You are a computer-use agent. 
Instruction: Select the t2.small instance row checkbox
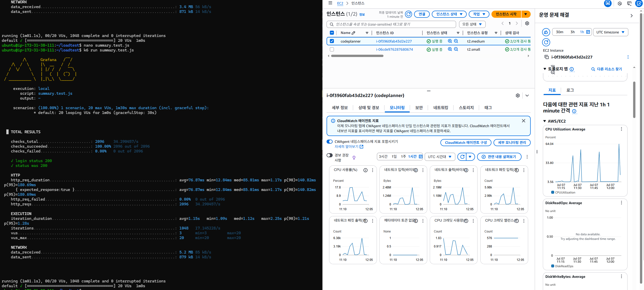tap(332, 49)
